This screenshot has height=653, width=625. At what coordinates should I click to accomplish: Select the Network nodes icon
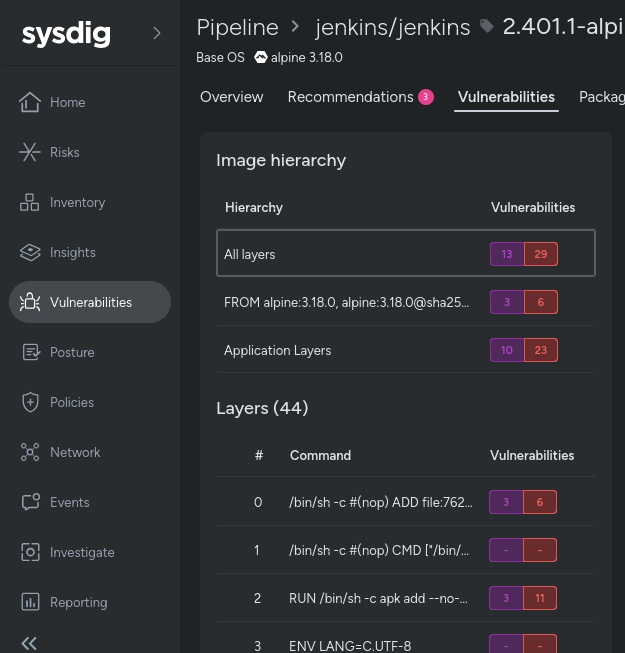point(30,452)
